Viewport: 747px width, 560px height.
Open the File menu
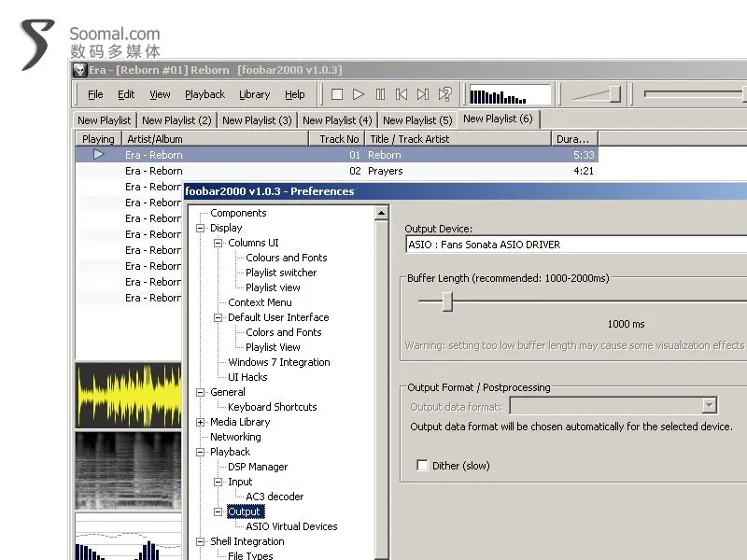coord(95,94)
